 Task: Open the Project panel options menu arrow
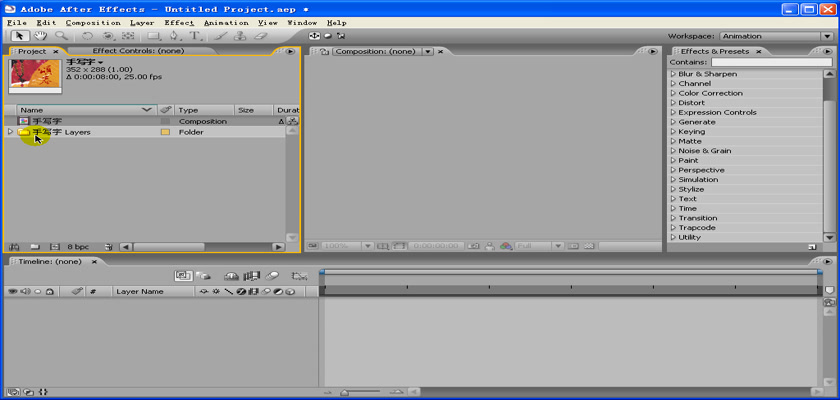tap(290, 51)
